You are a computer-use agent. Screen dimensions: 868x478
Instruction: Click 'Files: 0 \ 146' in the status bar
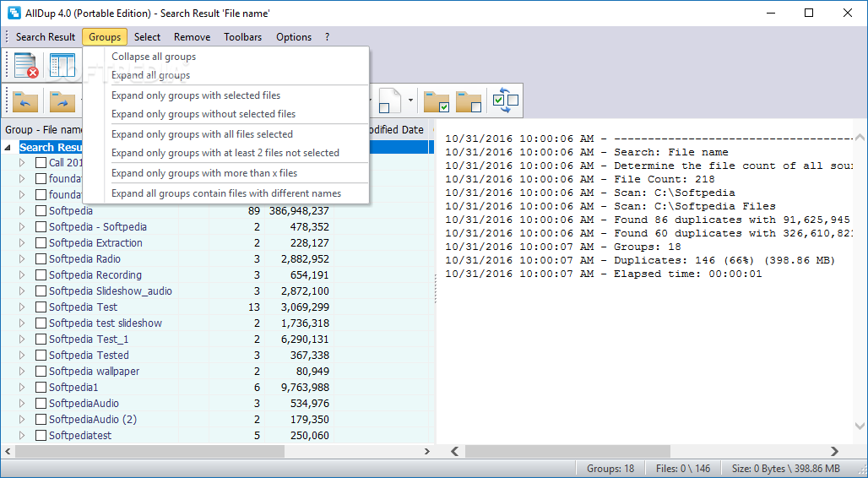click(x=683, y=469)
